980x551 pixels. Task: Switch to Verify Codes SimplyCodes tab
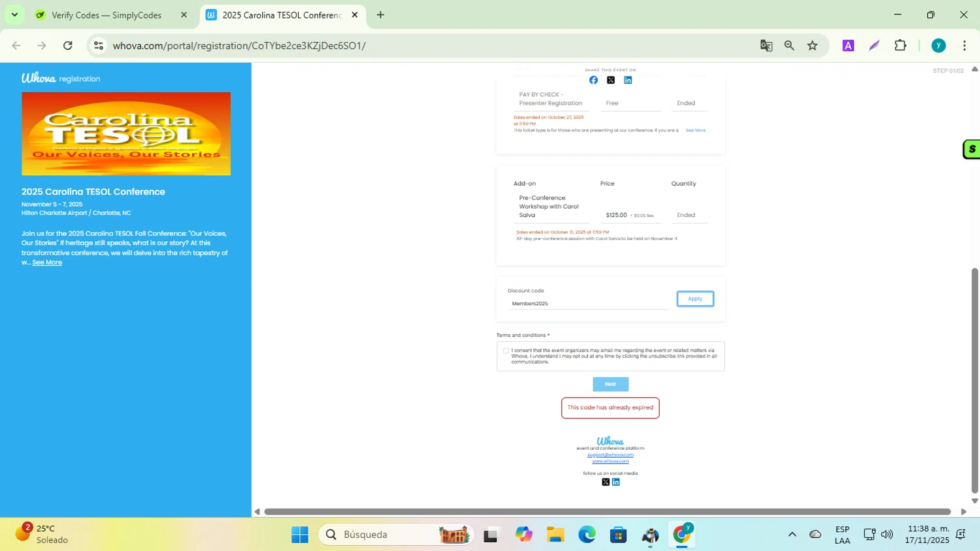tap(106, 15)
